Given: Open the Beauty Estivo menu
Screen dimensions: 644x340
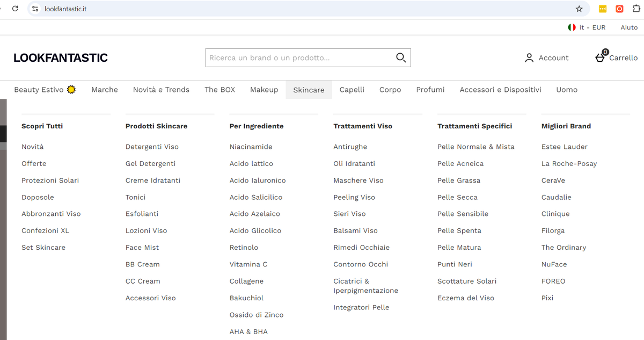Looking at the screenshot, I should tap(45, 90).
